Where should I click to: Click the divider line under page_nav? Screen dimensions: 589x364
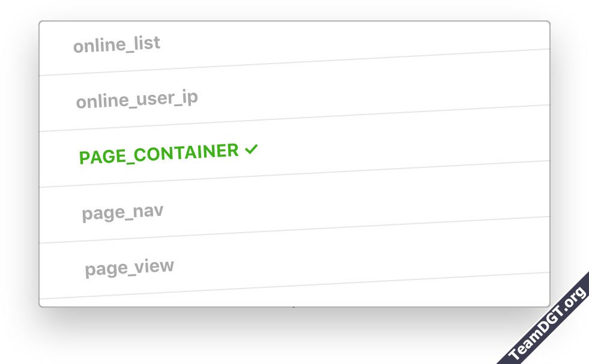click(294, 230)
